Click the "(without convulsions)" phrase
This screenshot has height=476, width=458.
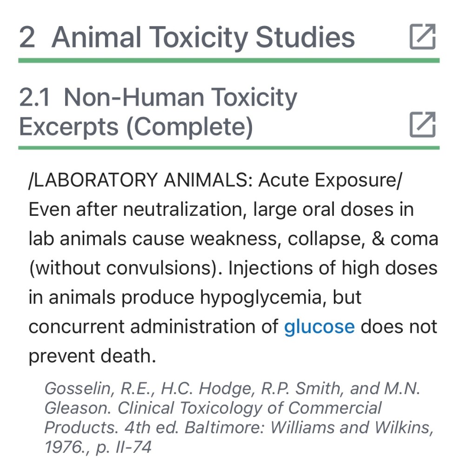tap(123, 268)
